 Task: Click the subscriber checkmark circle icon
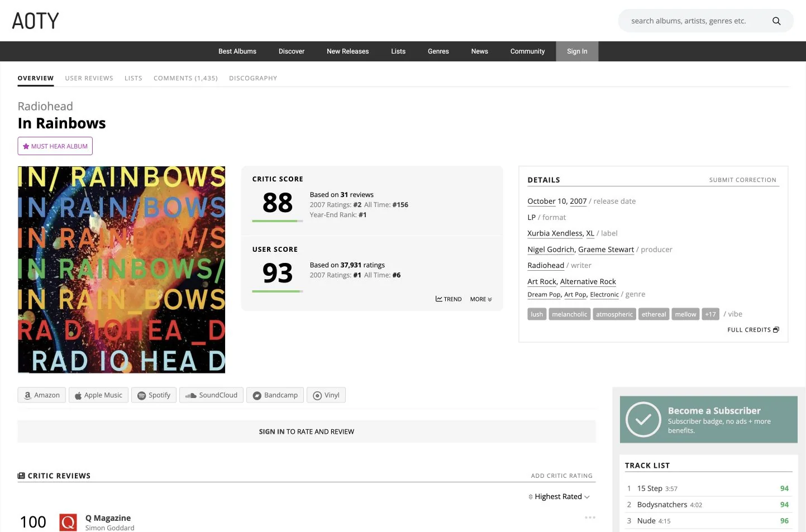(x=643, y=419)
